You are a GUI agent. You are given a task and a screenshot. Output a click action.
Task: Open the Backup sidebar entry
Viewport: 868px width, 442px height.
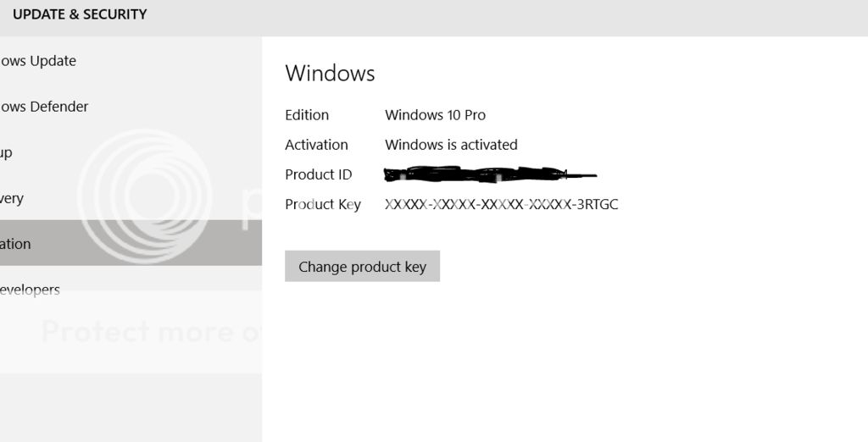pos(7,152)
